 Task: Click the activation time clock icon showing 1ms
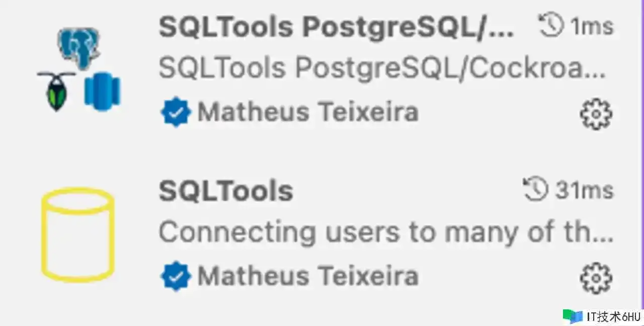tap(551, 25)
